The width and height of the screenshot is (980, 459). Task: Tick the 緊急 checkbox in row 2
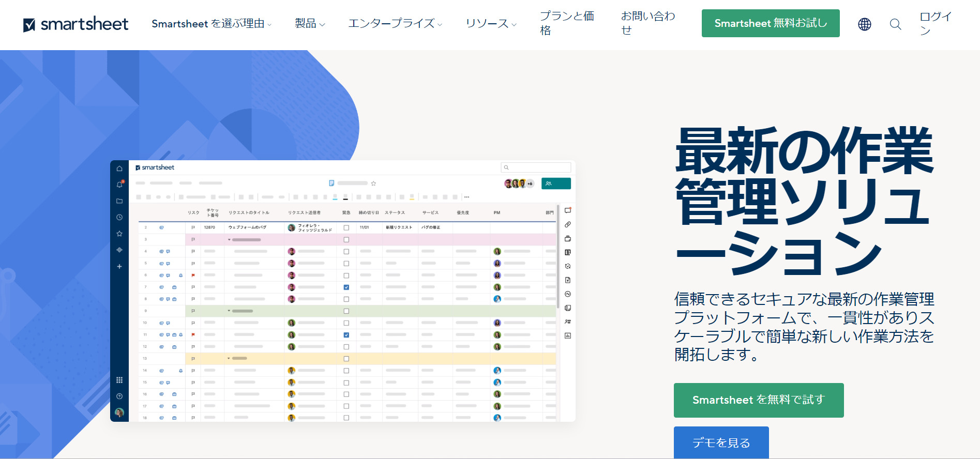point(346,228)
